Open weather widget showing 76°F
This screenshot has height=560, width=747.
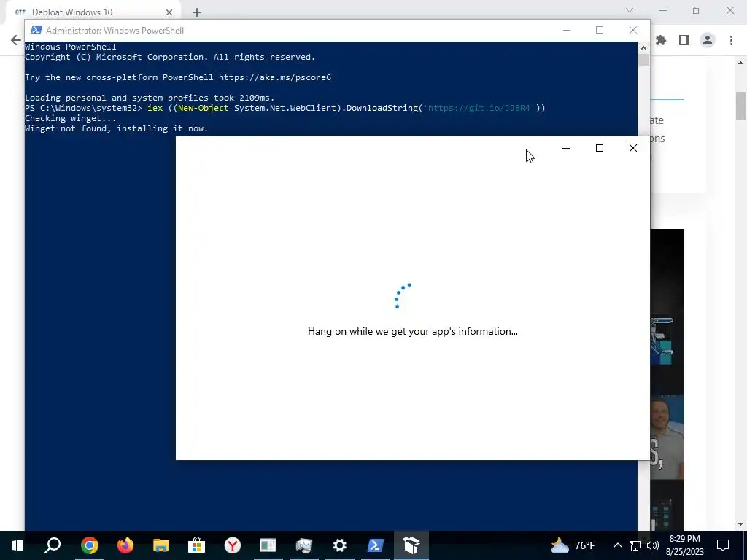coord(573,545)
